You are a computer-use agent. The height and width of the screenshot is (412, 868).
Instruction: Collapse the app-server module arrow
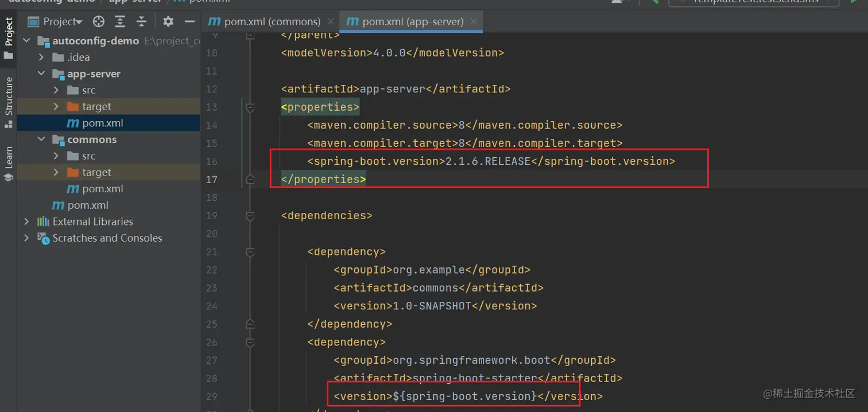(41, 74)
